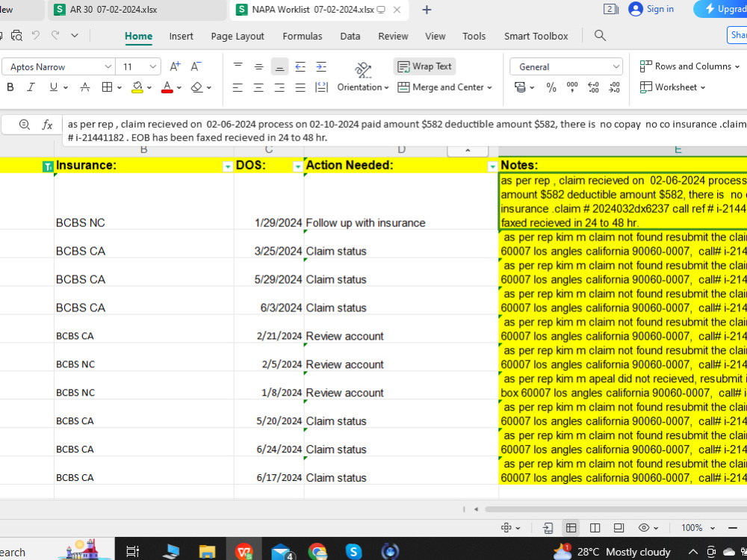The image size is (747, 560).
Task: Open the Tools tab
Action: coord(474,36)
